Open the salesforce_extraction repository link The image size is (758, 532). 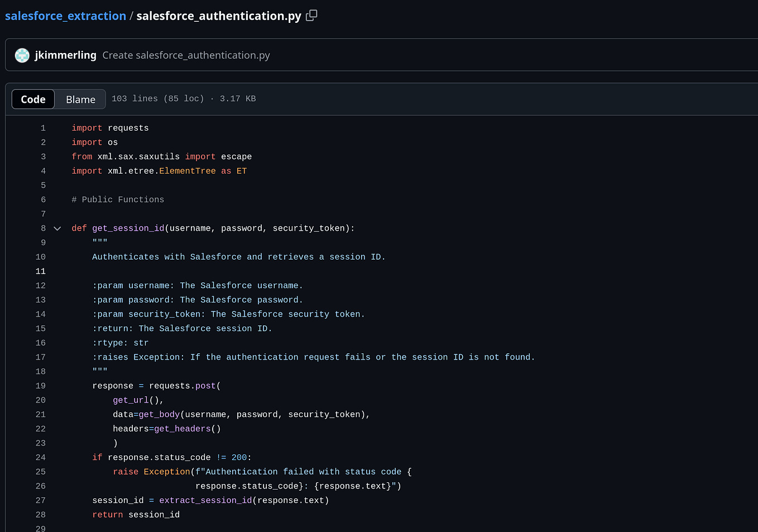(65, 15)
